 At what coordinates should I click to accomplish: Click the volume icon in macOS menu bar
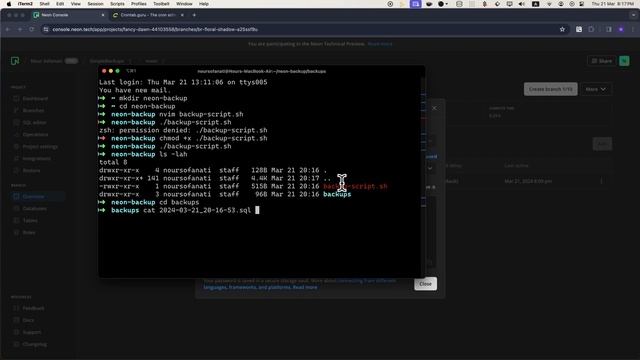(522, 4)
